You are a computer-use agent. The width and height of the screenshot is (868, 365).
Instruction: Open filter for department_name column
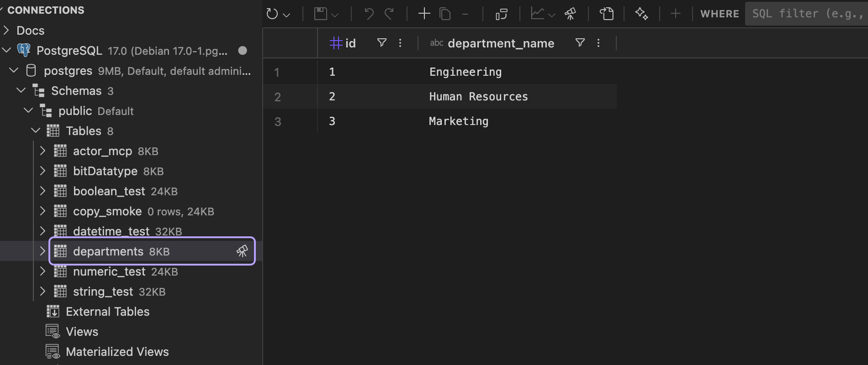coord(580,42)
